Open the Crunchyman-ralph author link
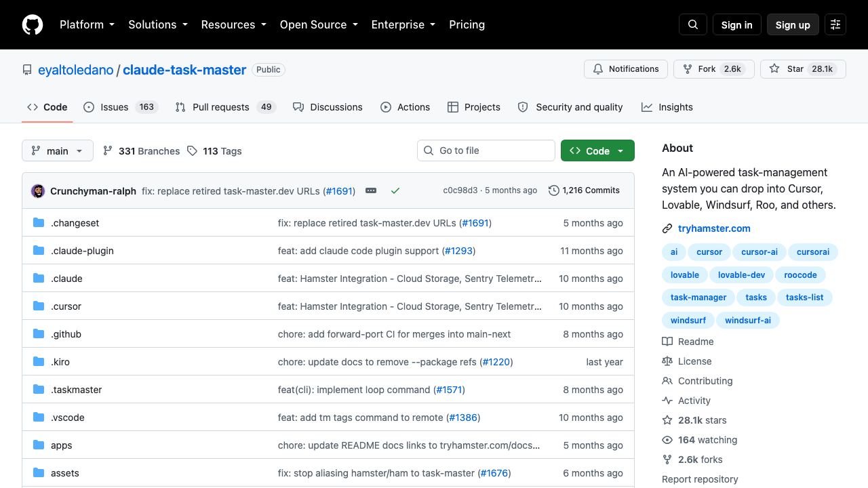Screen dimensions: 868x488 93,191
